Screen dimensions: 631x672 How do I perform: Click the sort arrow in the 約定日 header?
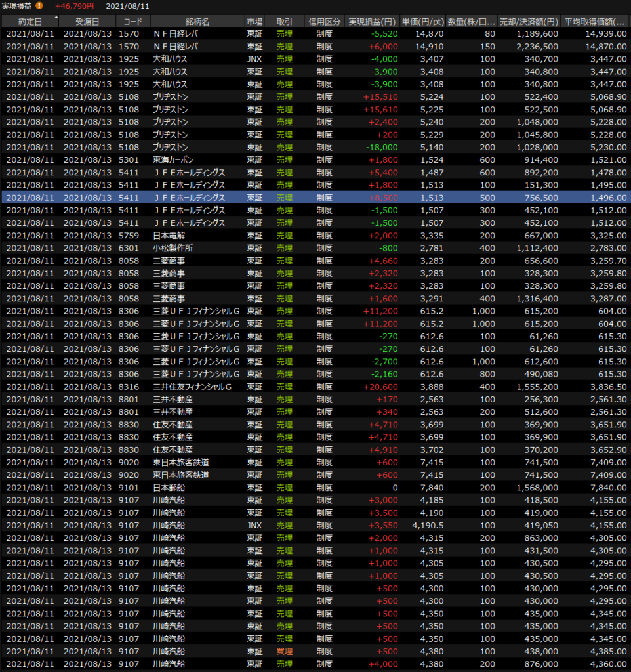tap(56, 18)
